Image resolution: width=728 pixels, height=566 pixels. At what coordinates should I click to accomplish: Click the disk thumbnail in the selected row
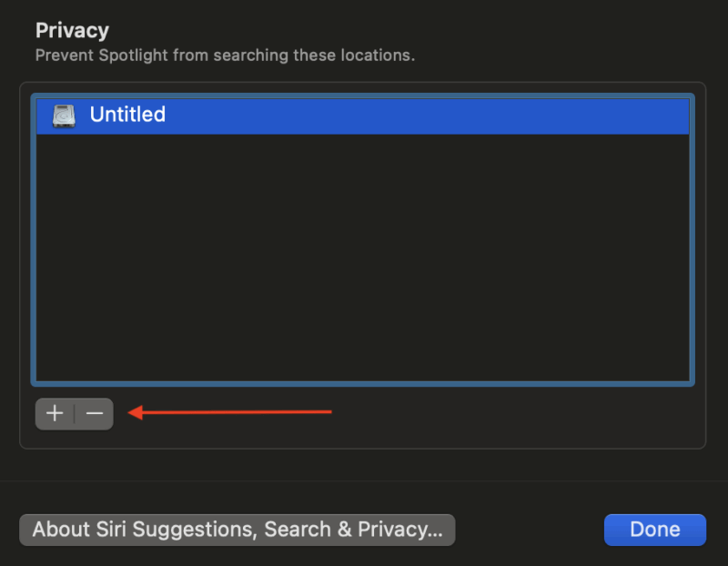click(64, 115)
